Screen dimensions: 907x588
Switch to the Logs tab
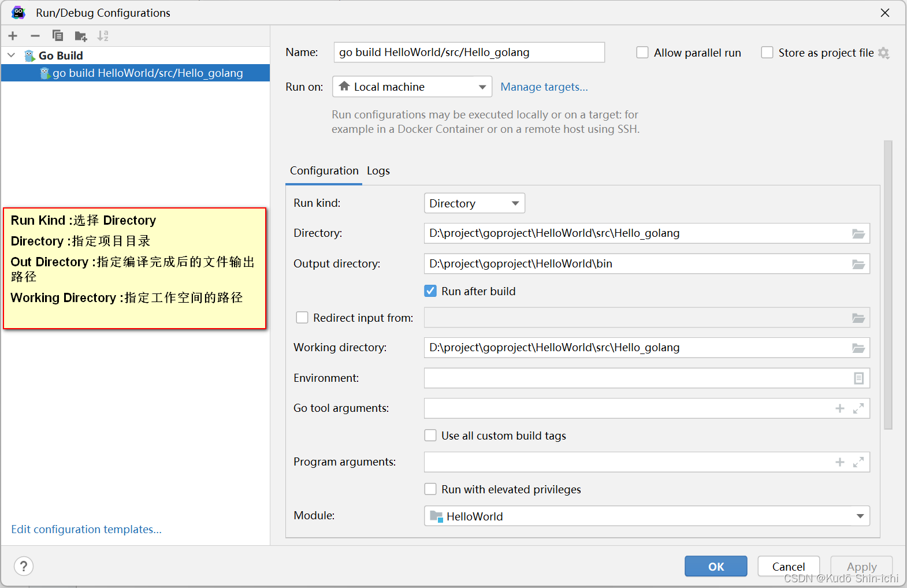tap(378, 171)
